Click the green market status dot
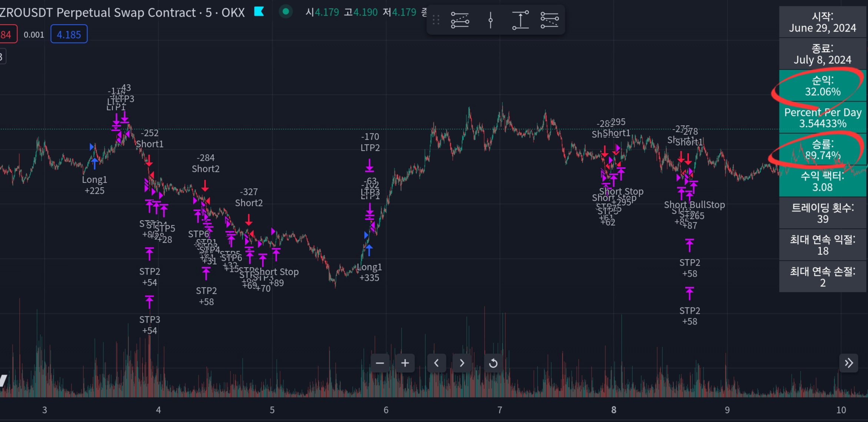This screenshot has height=422, width=868. coord(286,12)
